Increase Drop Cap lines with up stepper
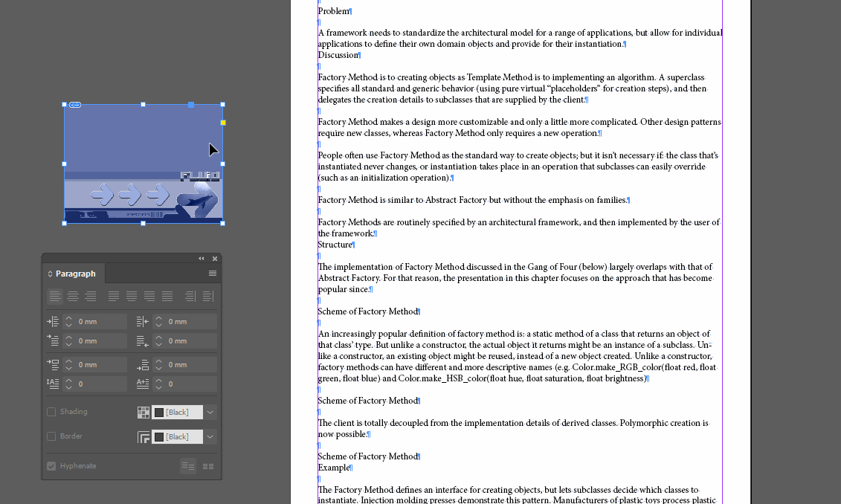 coord(68,380)
